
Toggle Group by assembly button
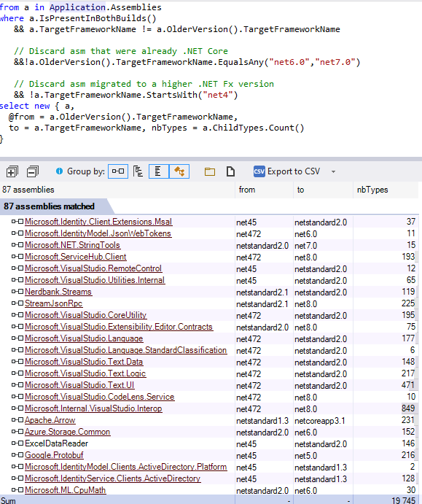point(118,171)
